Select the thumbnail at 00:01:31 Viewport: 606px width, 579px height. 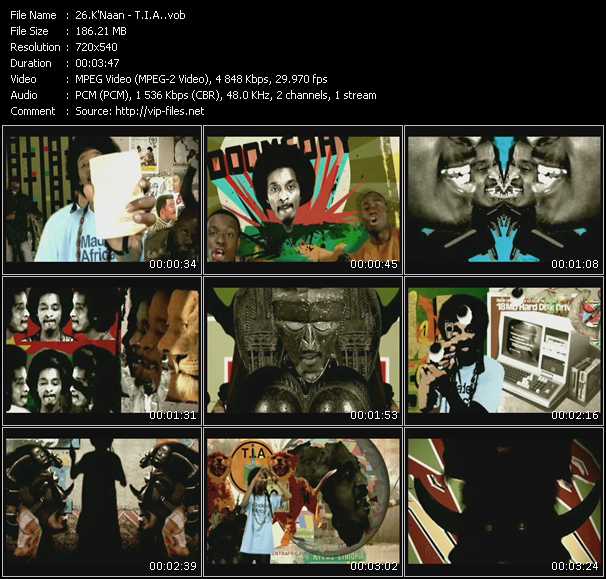pyautogui.click(x=102, y=351)
